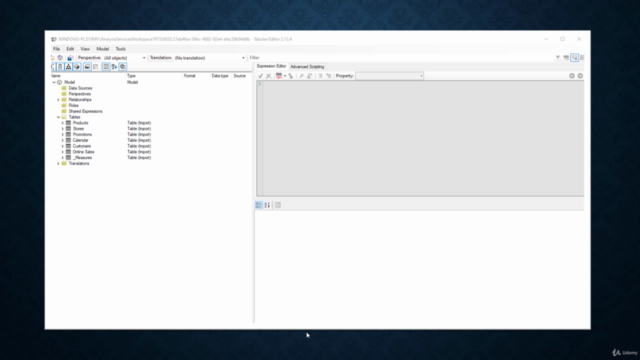
Task: Select the Perspectives folder
Action: pyautogui.click(x=80, y=94)
